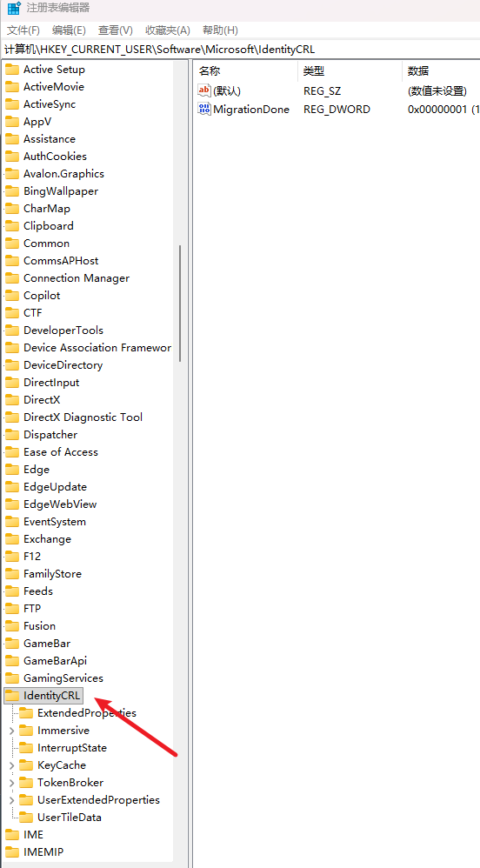480x868 pixels.
Task: Select the FTP key
Action: 32,609
